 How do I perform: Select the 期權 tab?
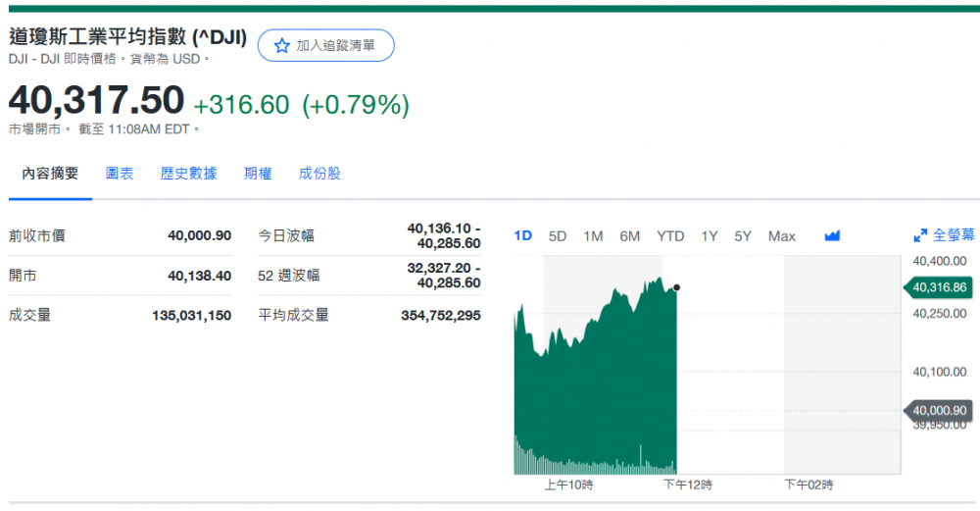(x=258, y=174)
